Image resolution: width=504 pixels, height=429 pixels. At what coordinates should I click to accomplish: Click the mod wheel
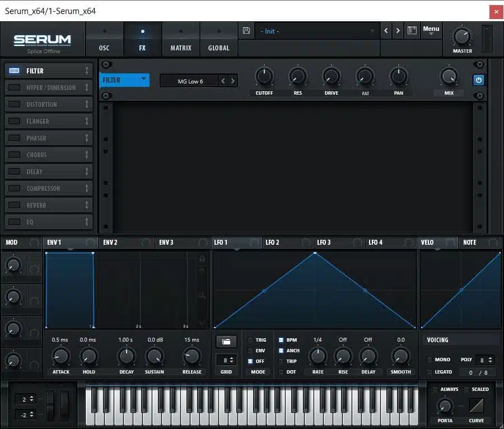(x=64, y=405)
